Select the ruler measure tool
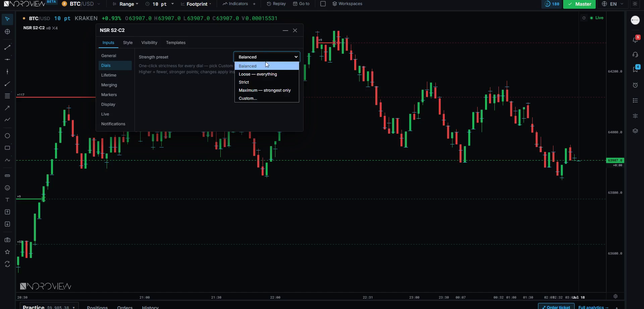The image size is (644, 309). (7, 176)
